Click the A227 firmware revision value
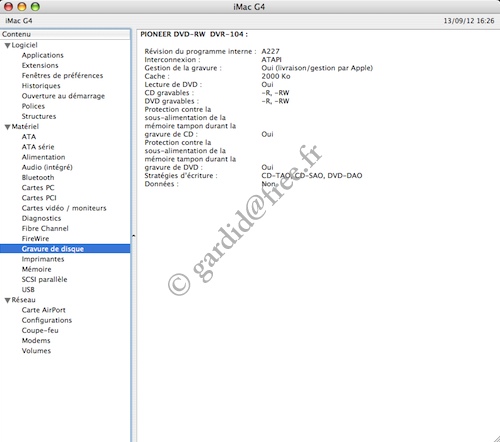500x442 pixels. click(x=270, y=51)
